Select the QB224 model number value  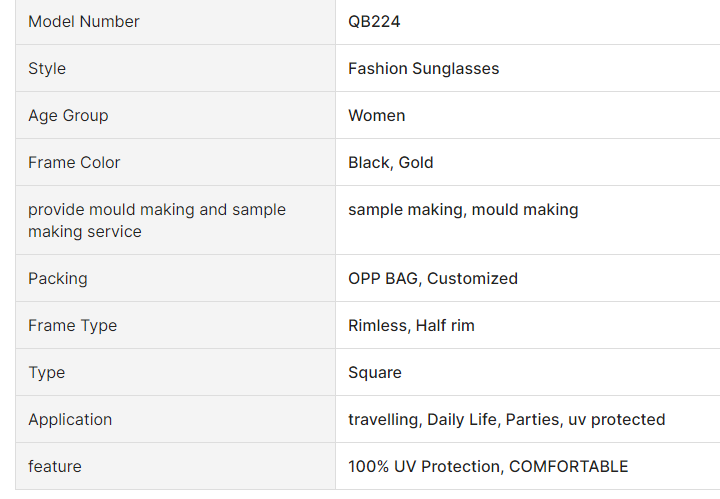374,21
